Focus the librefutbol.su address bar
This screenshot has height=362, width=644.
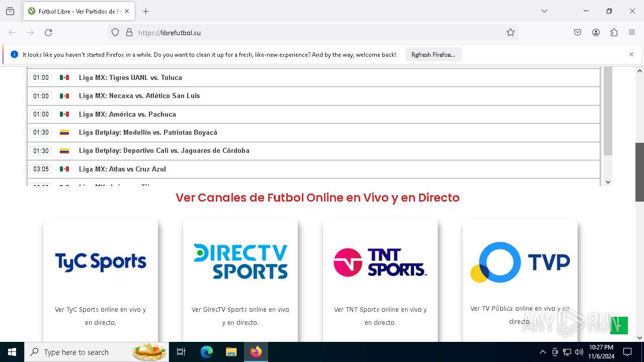312,32
